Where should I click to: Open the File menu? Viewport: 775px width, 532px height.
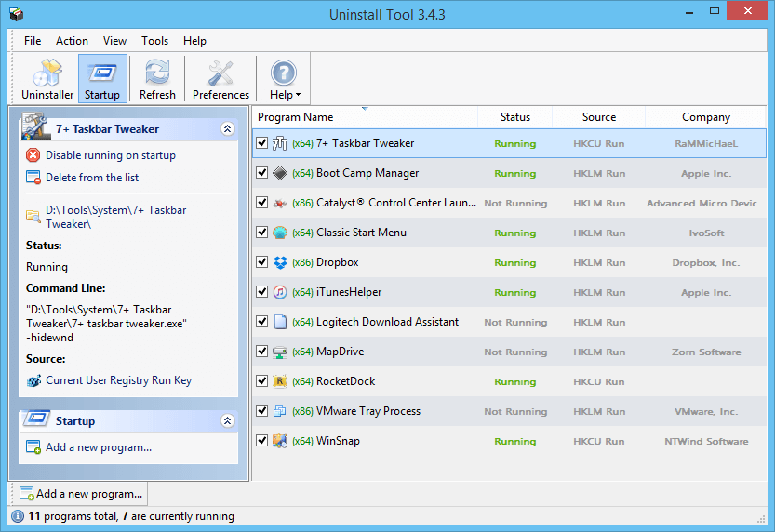tap(33, 41)
